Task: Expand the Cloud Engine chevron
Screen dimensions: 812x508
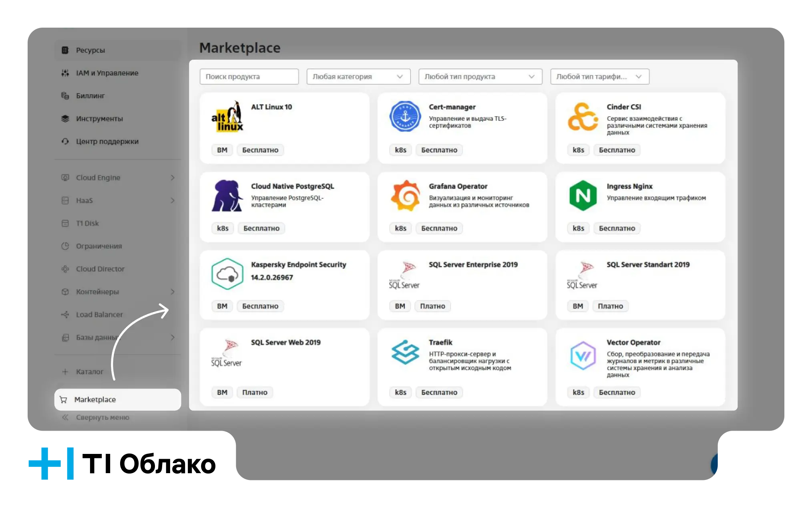Action: (x=173, y=177)
